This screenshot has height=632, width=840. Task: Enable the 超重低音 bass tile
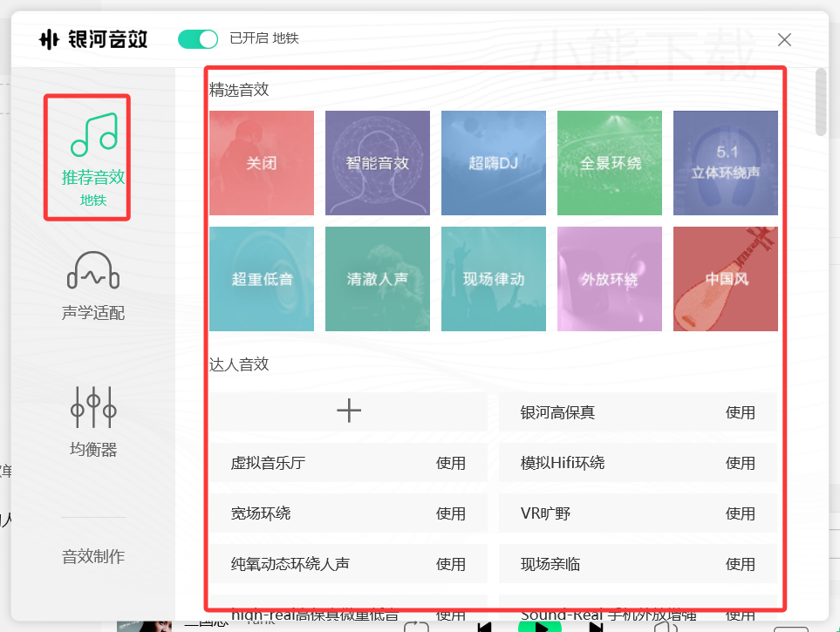point(262,279)
